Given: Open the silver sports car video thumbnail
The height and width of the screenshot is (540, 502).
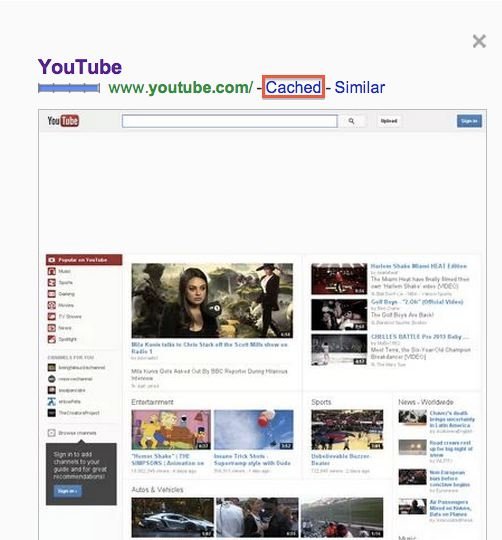Looking at the screenshot, I should click(x=172, y=517).
